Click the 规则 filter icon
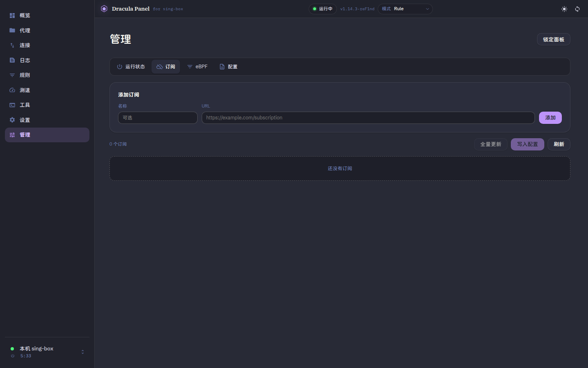 (x=12, y=75)
